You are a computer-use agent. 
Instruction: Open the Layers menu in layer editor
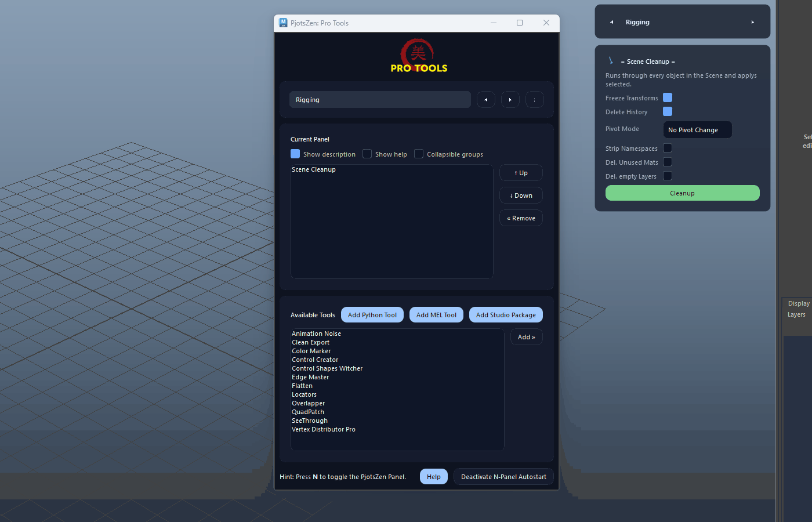click(796, 314)
